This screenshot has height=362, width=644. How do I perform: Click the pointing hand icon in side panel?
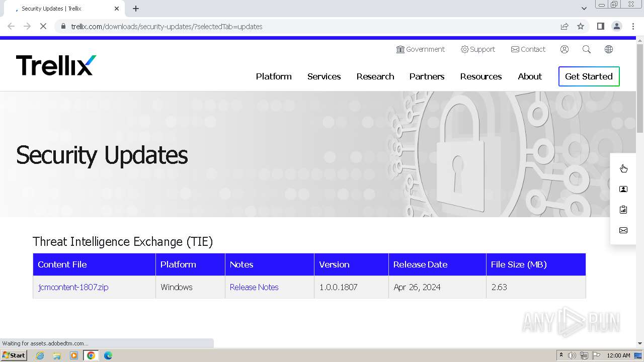point(623,168)
